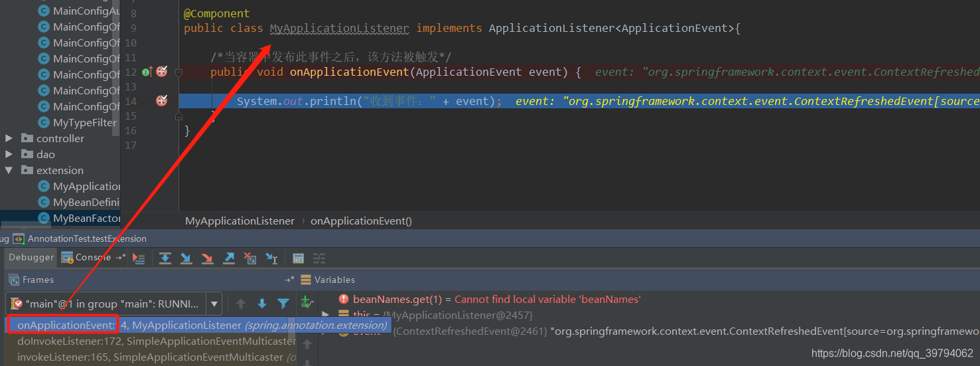
Task: Click the Trace Current Stream Chain icon
Action: click(319, 258)
